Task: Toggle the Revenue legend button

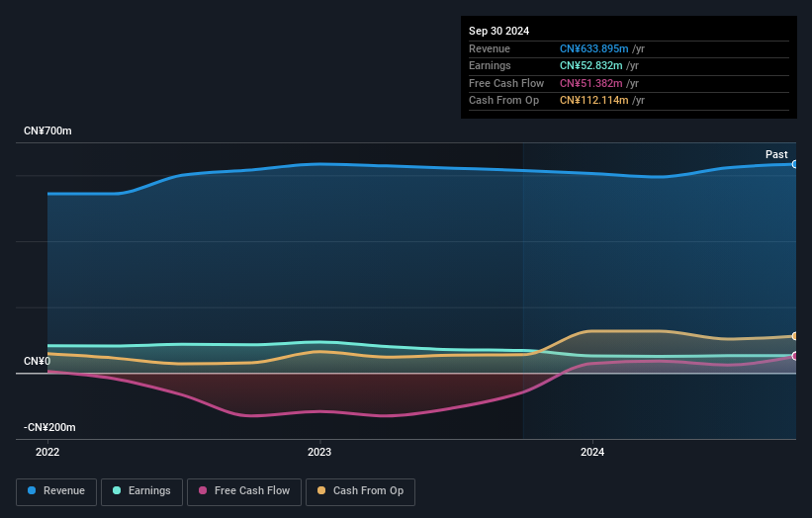Action: click(56, 491)
